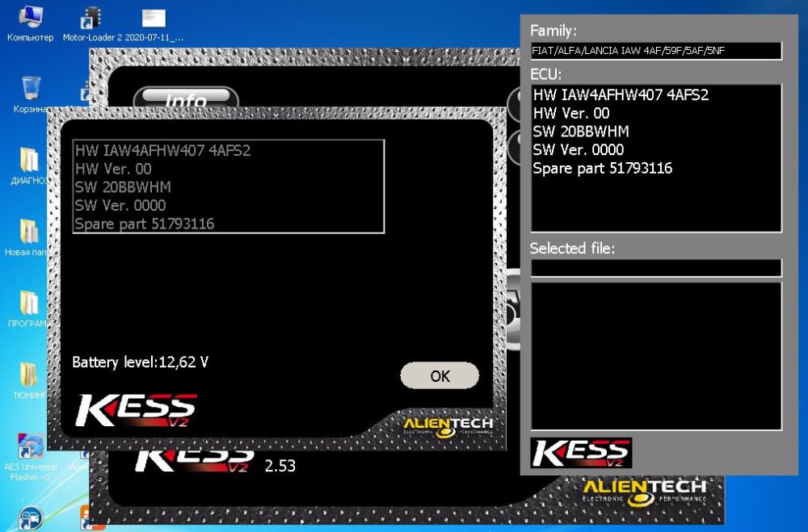This screenshot has height=532, width=808.
Task: Select the Motor-Loader 2 desktop shortcut
Action: point(92,23)
